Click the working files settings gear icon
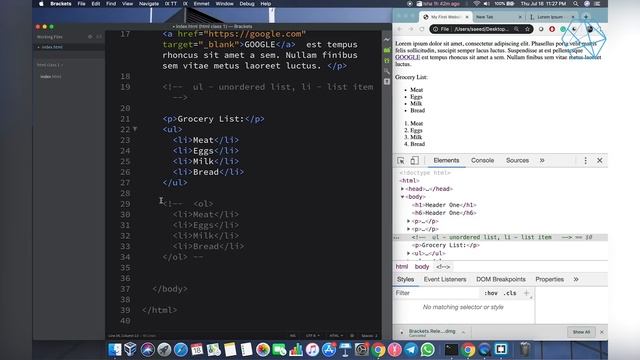The height and width of the screenshot is (360, 640). coord(90,37)
